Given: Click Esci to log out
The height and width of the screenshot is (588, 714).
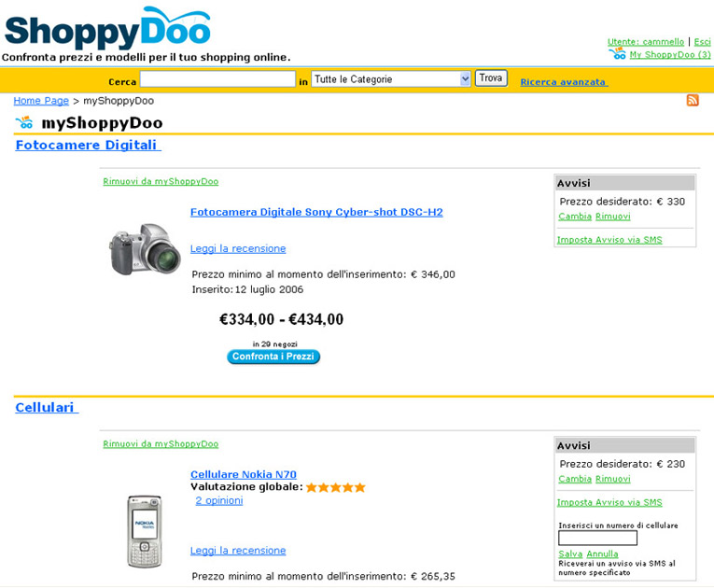Looking at the screenshot, I should 702,42.
